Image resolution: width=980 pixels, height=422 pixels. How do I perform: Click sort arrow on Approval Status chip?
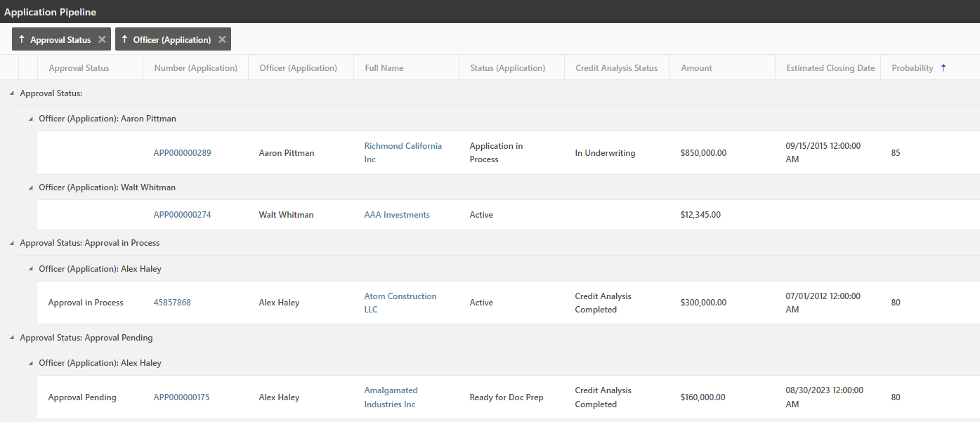click(21, 40)
